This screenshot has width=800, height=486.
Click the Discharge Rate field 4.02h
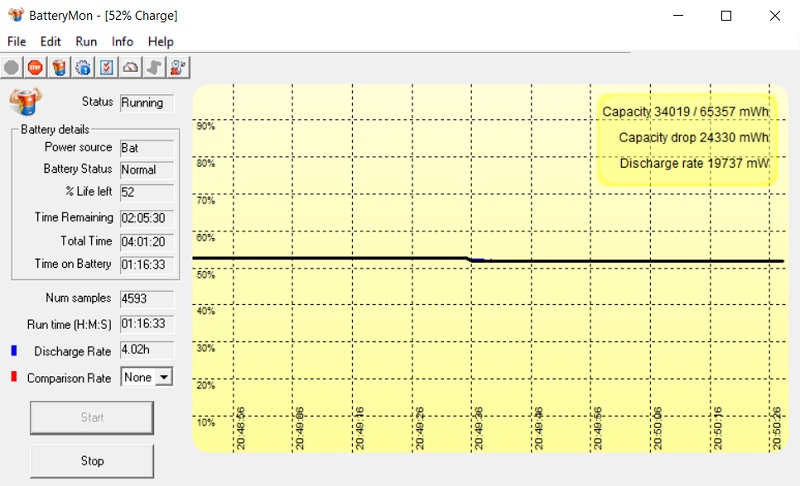click(x=147, y=350)
